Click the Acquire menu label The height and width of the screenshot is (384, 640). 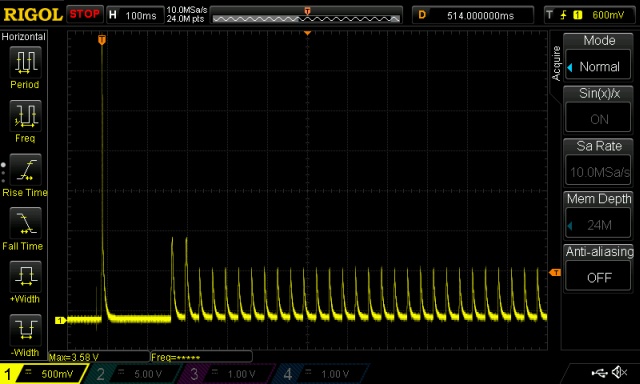pos(556,63)
